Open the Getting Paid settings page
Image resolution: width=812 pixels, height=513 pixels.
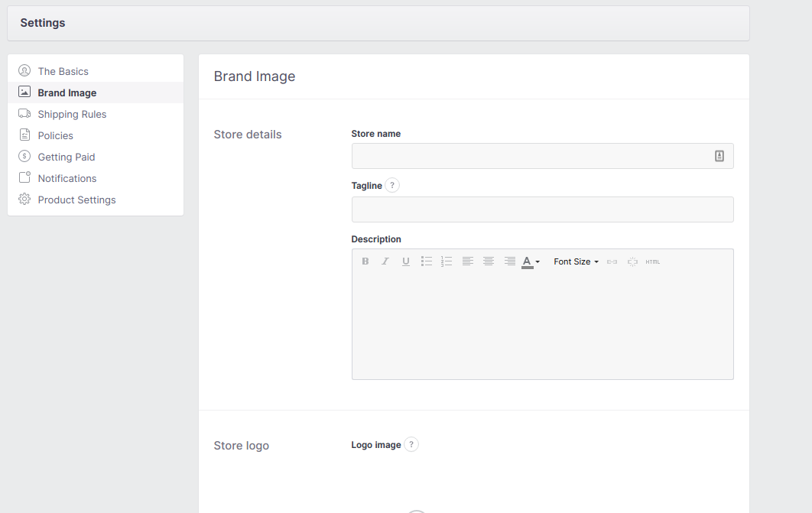coord(67,157)
